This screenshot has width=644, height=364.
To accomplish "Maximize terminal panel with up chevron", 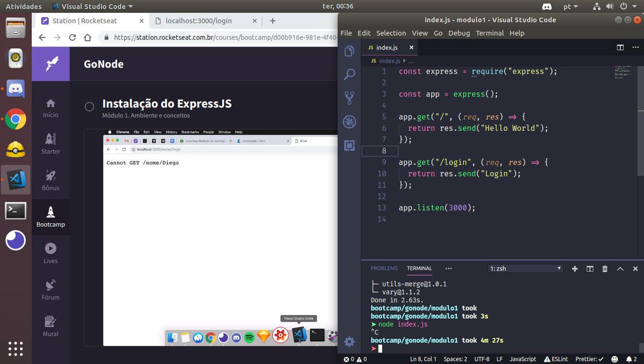I will (620, 268).
